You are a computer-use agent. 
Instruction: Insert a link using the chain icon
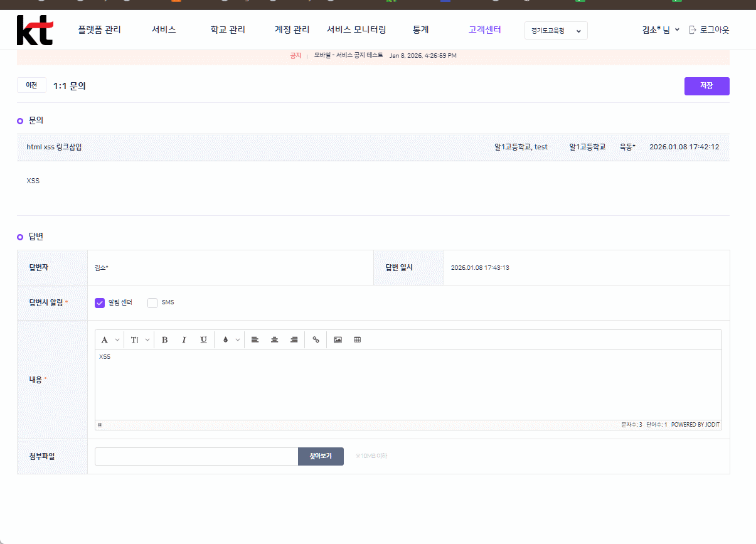coord(316,339)
